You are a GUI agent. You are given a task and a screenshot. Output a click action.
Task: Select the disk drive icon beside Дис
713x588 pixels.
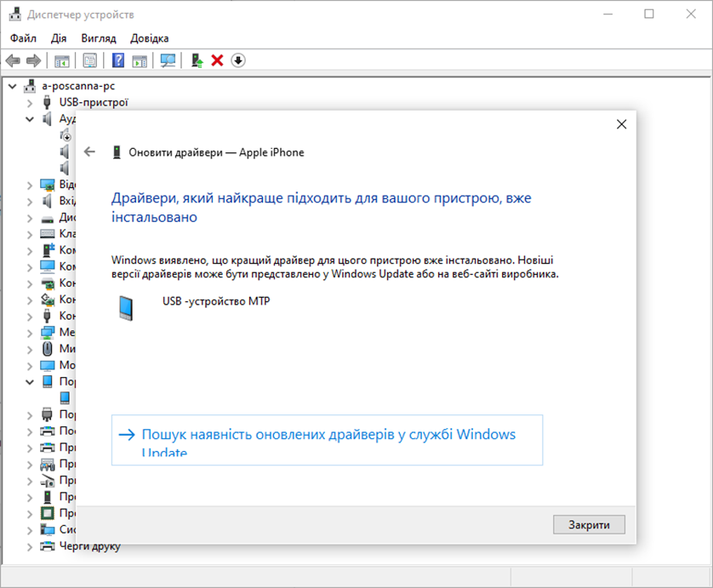click(48, 218)
